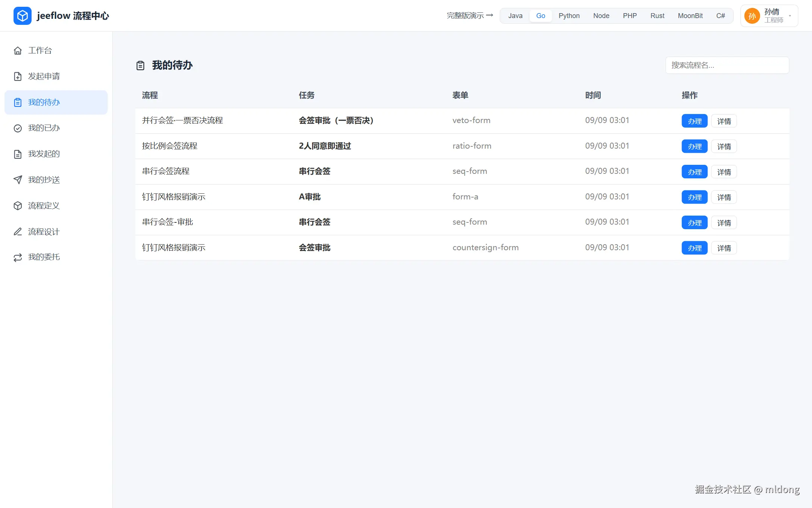Click the paper-plane icon beside 我的抄送
812x508 pixels.
point(18,180)
